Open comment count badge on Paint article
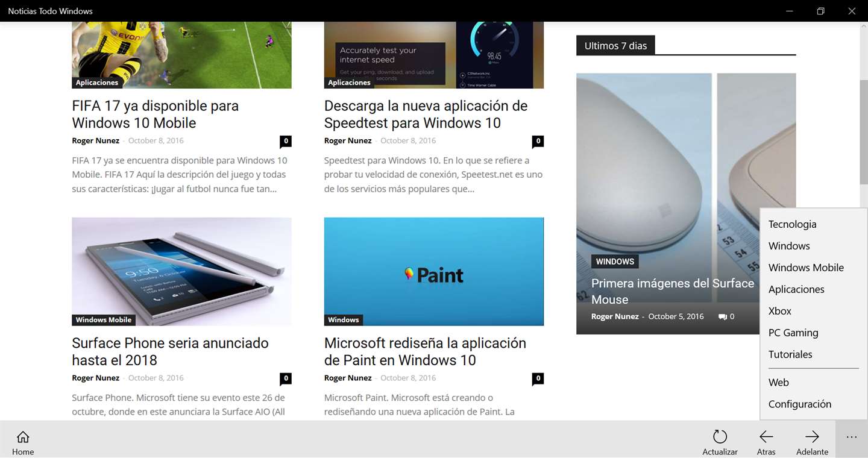The image size is (868, 458). tap(538, 378)
